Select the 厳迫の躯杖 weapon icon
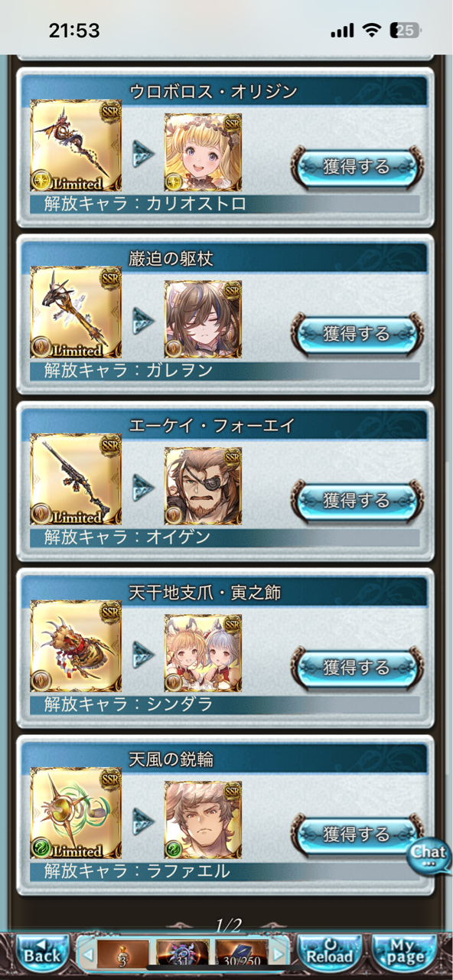Viewport: 453px width, 980px height. [x=76, y=313]
